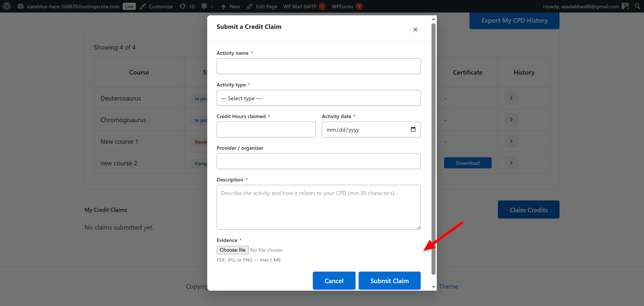The height and width of the screenshot is (306, 644).
Task: Click Cancel in the claim dialog
Action: click(x=334, y=281)
